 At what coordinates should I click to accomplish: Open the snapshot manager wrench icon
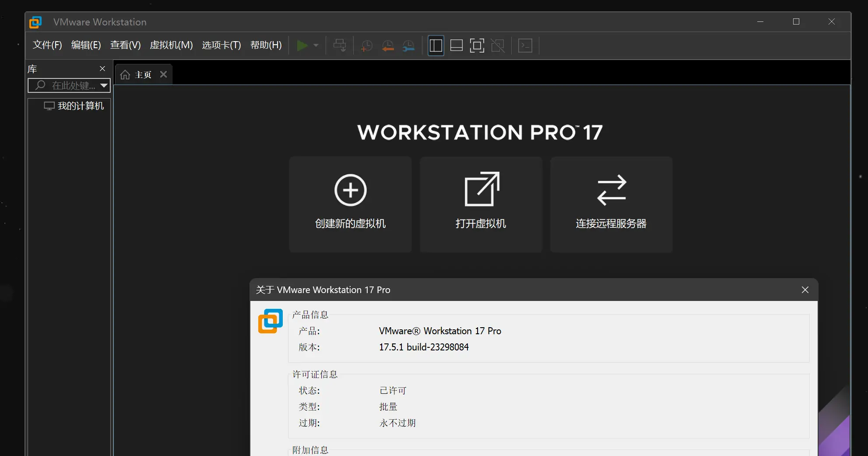408,46
